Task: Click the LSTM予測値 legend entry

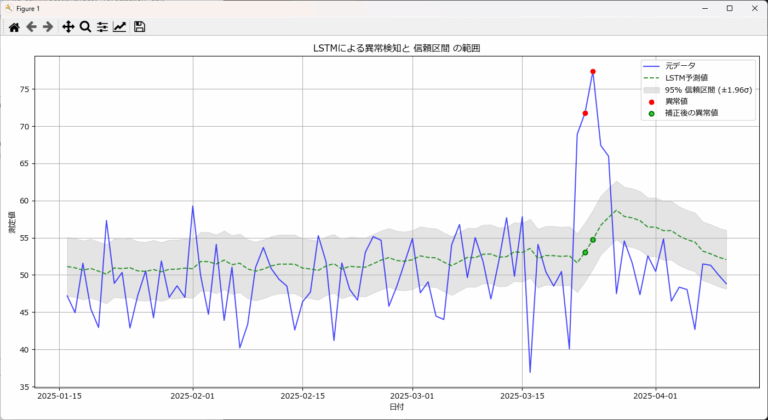Action: [x=687, y=77]
